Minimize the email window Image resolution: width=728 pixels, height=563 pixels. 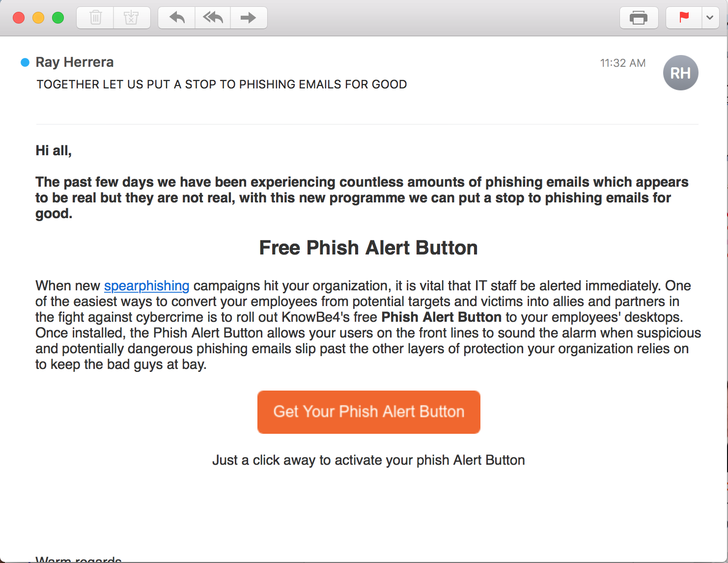(x=38, y=18)
